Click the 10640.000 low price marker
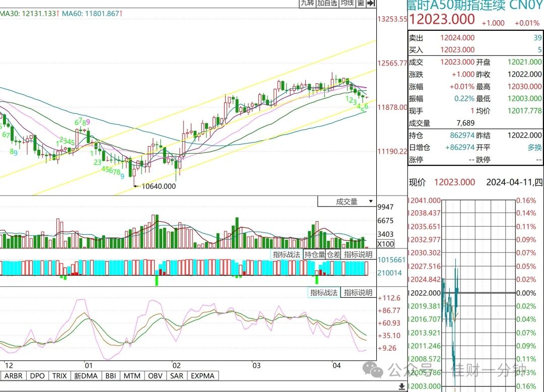Screen dimensions: 544x392 coord(159,186)
